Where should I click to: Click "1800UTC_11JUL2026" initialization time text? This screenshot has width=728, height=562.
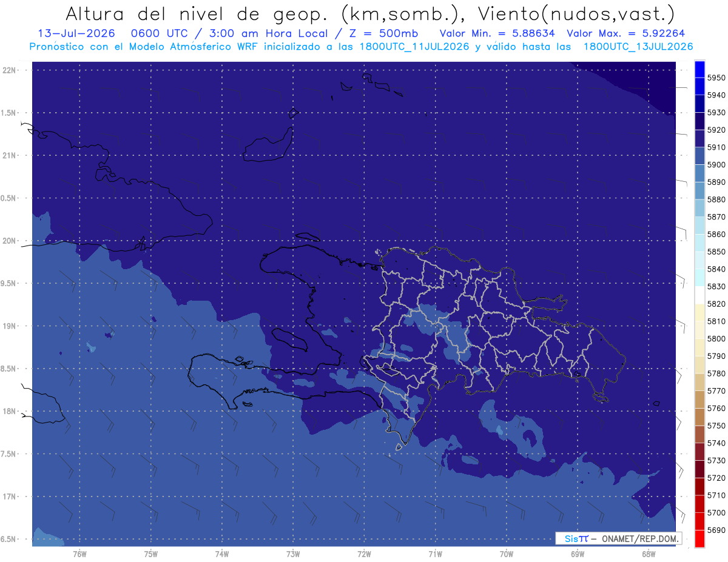click(x=414, y=47)
